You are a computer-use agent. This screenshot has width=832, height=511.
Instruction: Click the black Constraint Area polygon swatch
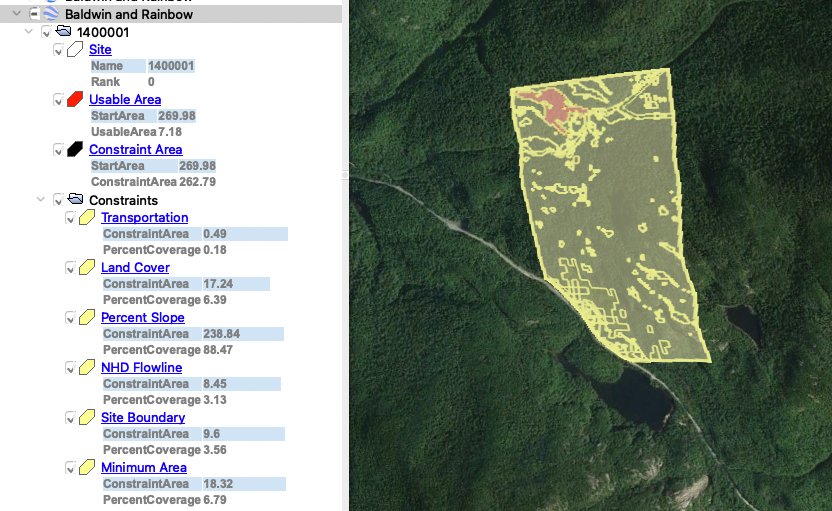(x=75, y=149)
